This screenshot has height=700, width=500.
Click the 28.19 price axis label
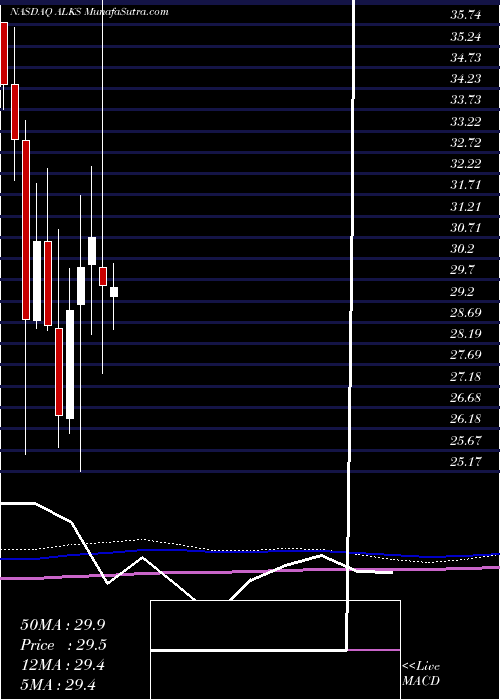pos(466,334)
